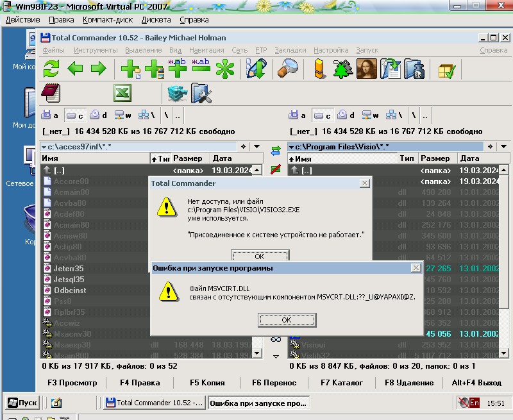Viewport: 513px width, 420px height.
Task: Click F5 Копия button
Action: coord(207,383)
